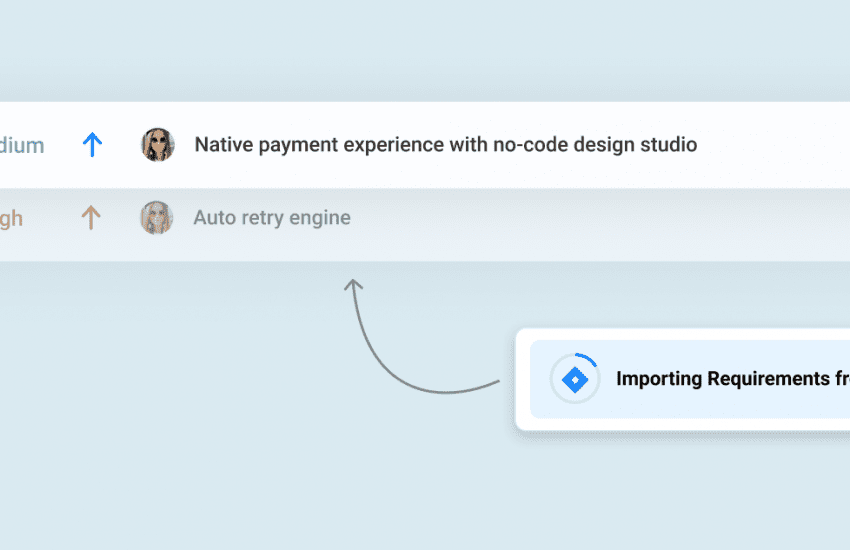850x550 pixels.
Task: Open the "Auto retry engine" requirement
Action: [x=271, y=218]
